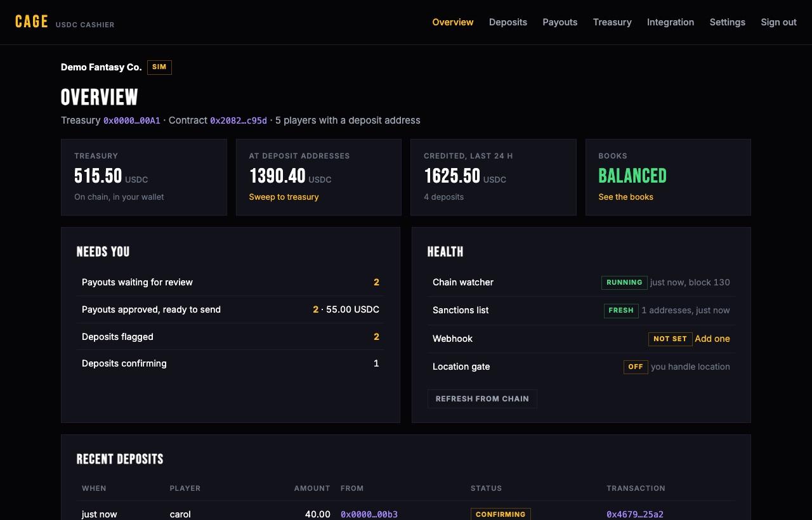Screen dimensions: 812x520
Task: Click the NOT SET webhook badge
Action: [x=670, y=339]
